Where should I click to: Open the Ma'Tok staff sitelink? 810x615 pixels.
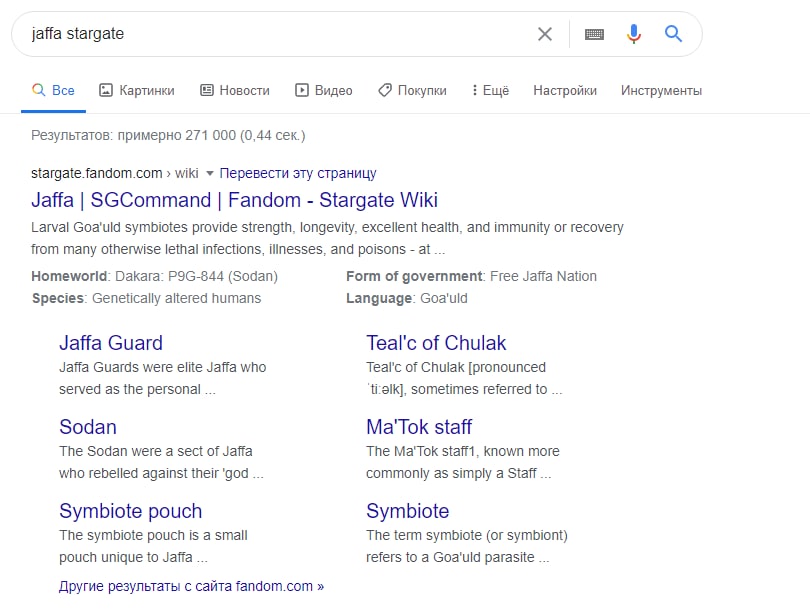click(x=419, y=427)
